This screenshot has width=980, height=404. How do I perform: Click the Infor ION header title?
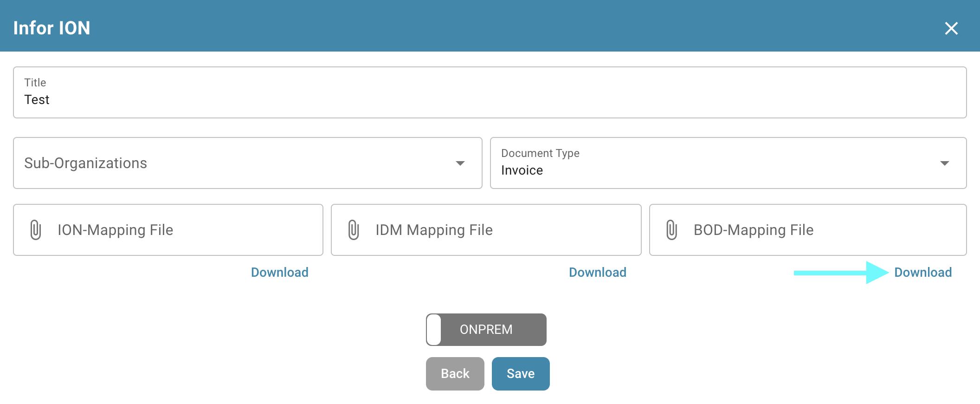[x=52, y=28]
